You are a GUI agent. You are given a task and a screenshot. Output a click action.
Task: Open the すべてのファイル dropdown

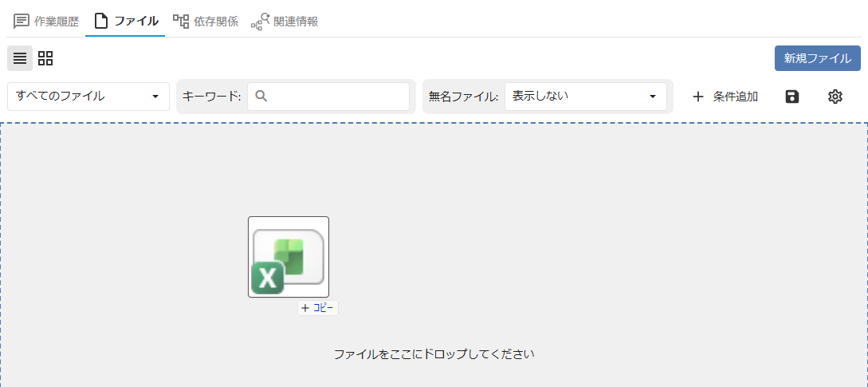[x=88, y=97]
